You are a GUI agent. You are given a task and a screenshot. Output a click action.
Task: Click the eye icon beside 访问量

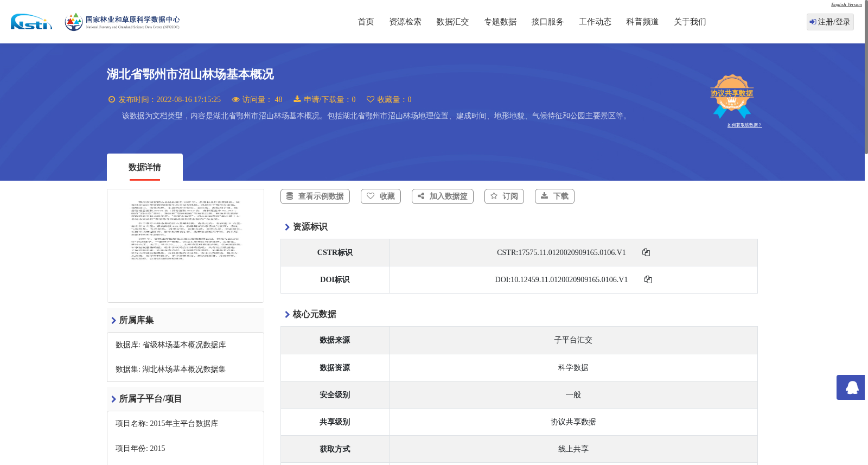[x=235, y=99]
